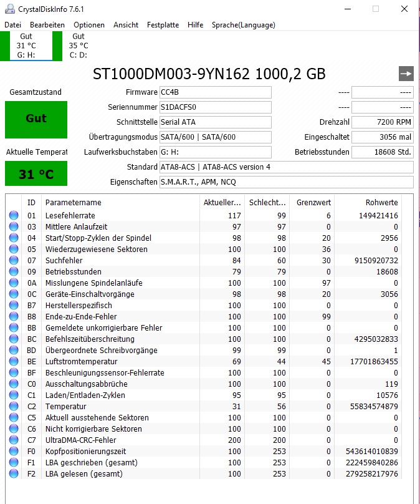Click status orb for Luftstromtemperatur row
This screenshot has width=420, height=504.
[x=14, y=361]
